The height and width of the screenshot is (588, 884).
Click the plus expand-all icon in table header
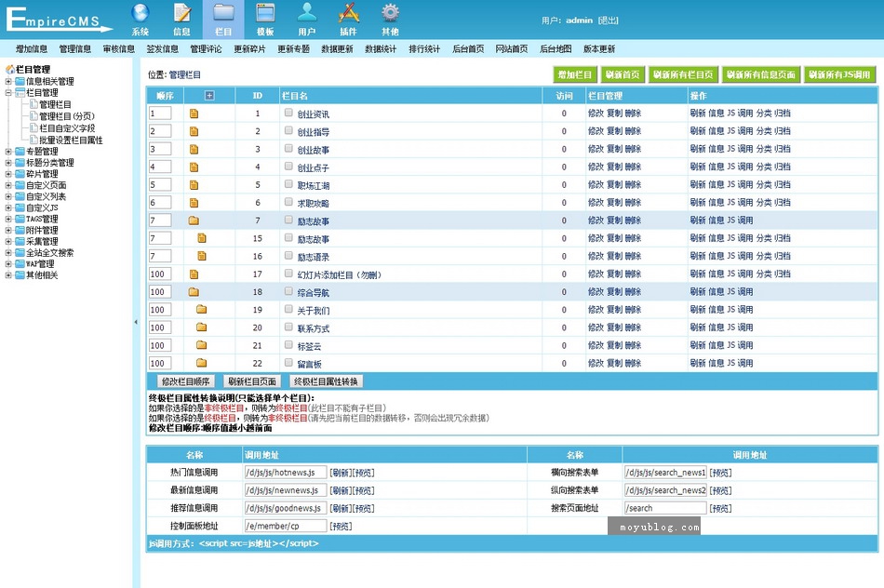[x=209, y=95]
